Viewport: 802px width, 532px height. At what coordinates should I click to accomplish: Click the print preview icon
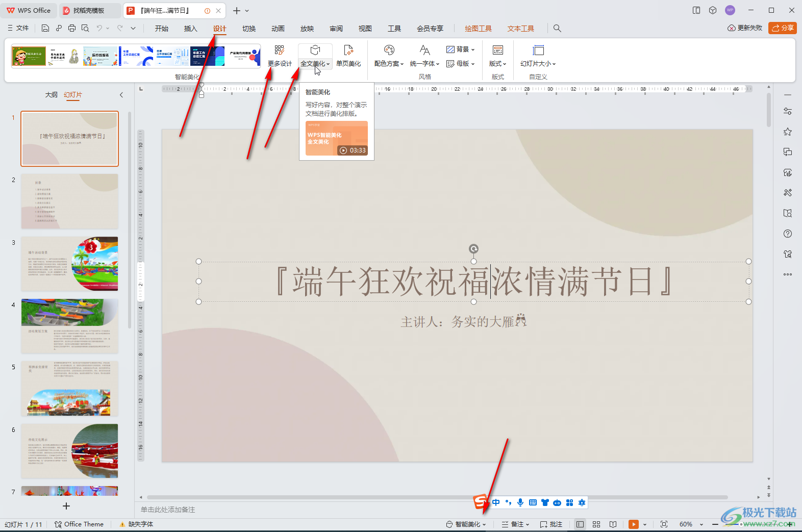(x=85, y=28)
